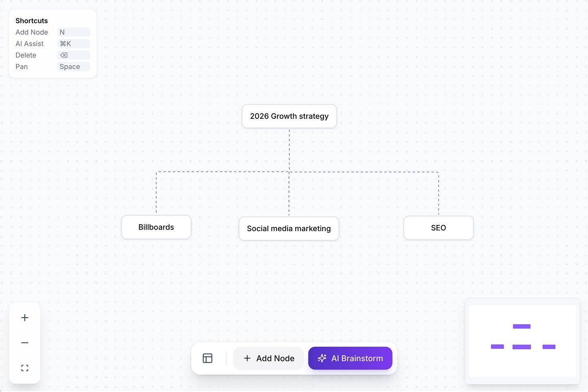Click the leftmost node in the minimap
Viewport: 588px width, 392px height.
[497, 346]
